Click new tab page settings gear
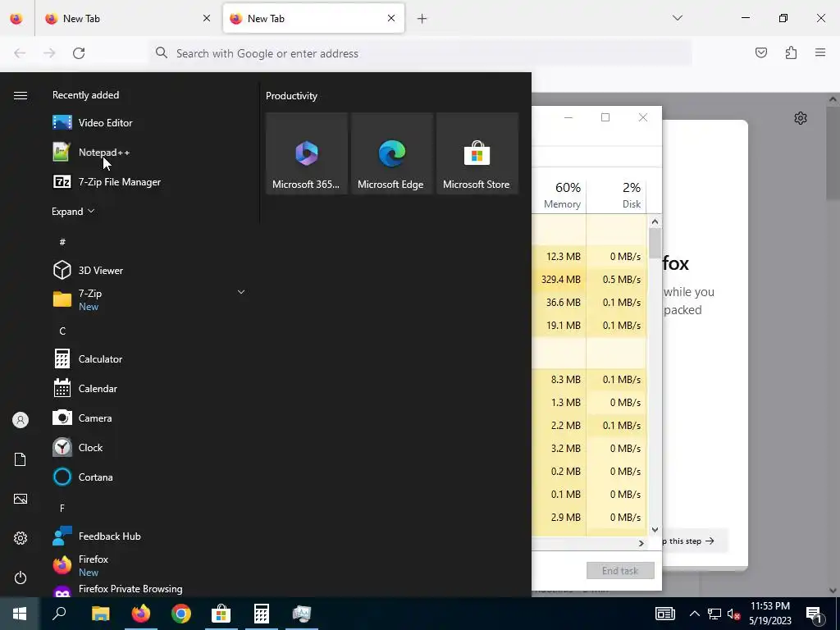The height and width of the screenshot is (630, 840). coord(801,118)
